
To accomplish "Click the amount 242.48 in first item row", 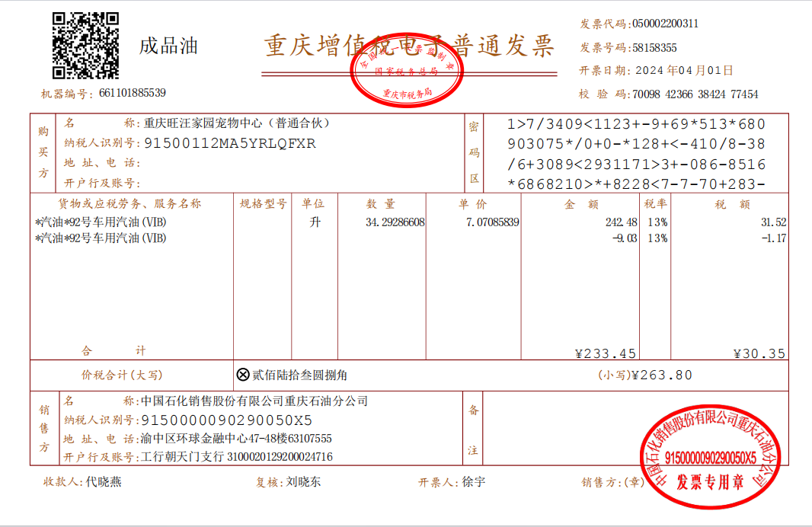I will tap(622, 222).
